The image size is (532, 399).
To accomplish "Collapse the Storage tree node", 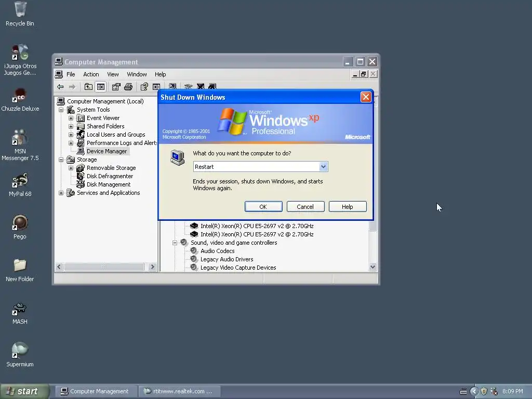I will click(x=61, y=160).
